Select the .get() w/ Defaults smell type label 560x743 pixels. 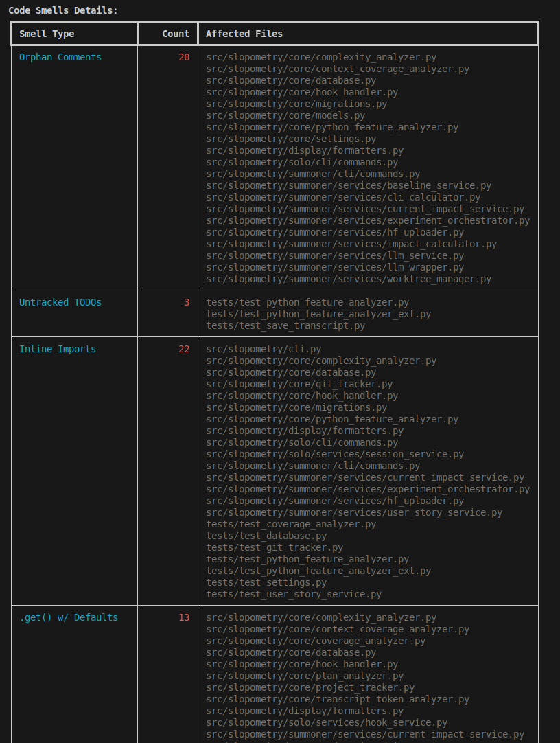[x=69, y=617]
